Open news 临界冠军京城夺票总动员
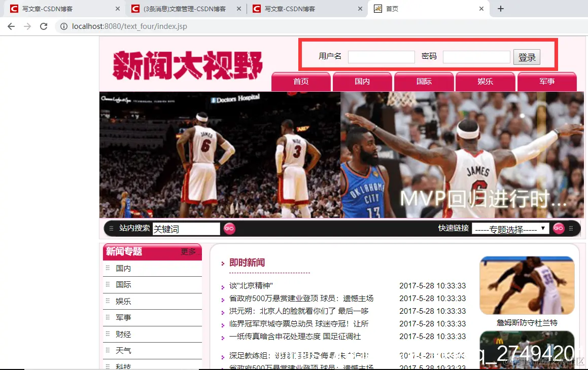The width and height of the screenshot is (588, 370). point(299,324)
